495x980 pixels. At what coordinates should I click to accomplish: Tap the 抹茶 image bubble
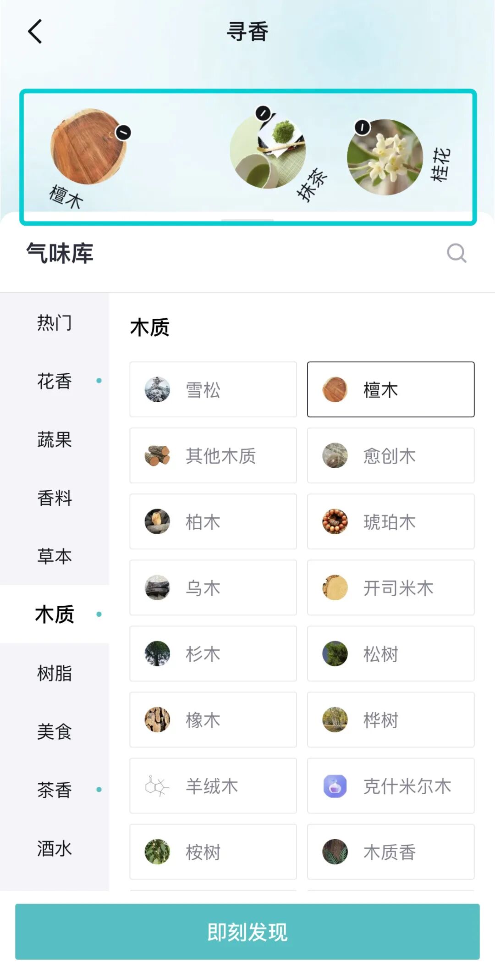[x=268, y=151]
